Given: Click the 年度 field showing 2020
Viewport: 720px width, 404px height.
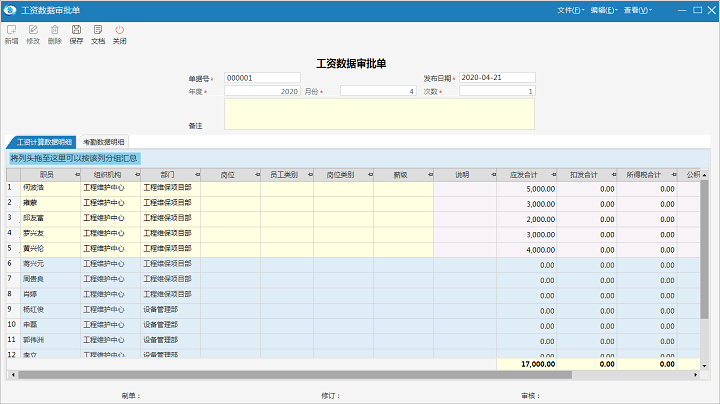Looking at the screenshot, I should click(262, 91).
